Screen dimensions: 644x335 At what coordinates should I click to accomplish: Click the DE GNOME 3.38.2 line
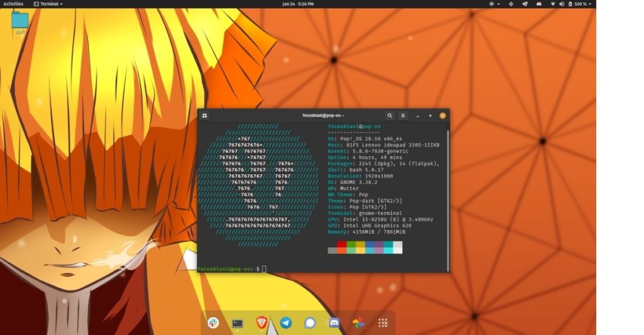click(352, 182)
